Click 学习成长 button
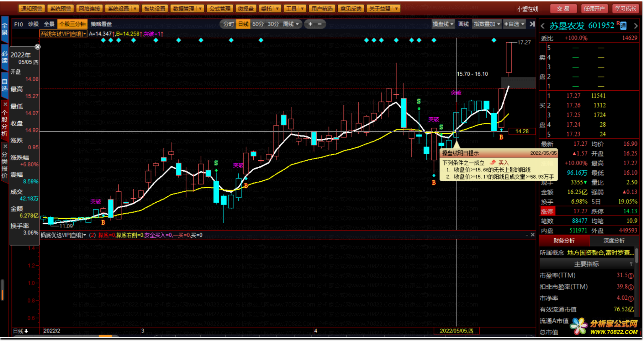Viewport: 644px width, 341px height. [625, 9]
